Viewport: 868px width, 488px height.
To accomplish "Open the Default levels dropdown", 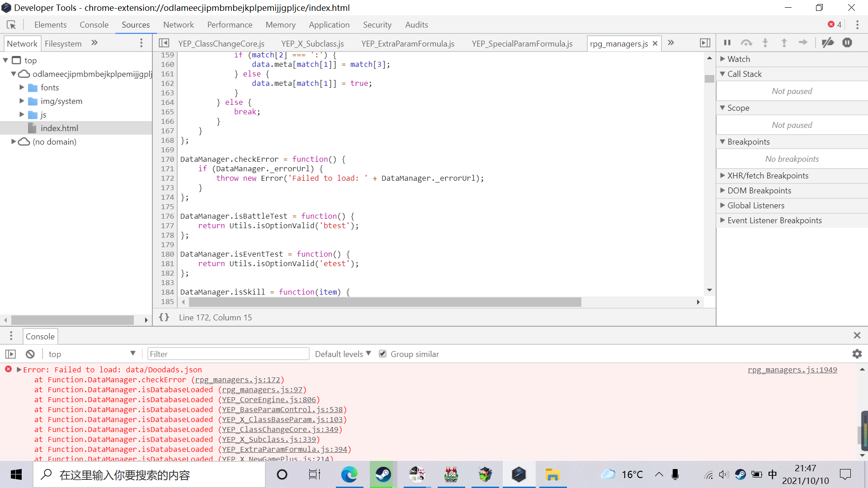I will [x=343, y=354].
